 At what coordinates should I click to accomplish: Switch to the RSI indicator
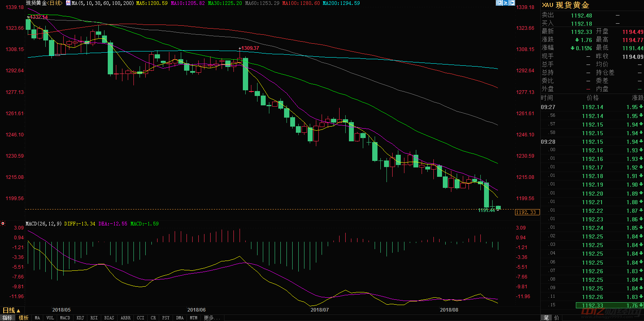click(94, 318)
